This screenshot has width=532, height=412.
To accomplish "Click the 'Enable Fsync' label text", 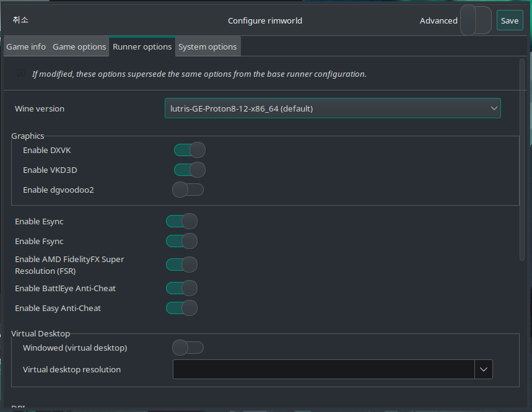I will click(40, 241).
